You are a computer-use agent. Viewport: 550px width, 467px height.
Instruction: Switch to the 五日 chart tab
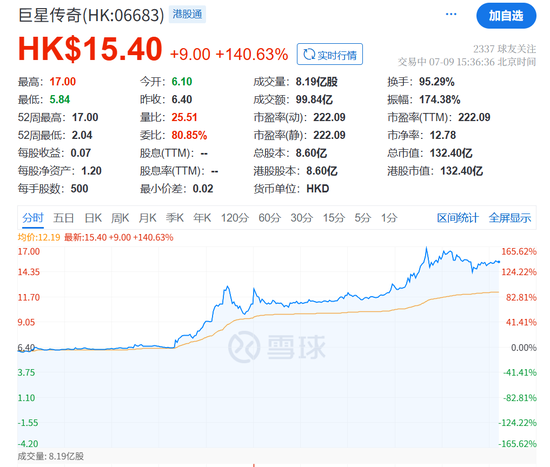tap(63, 218)
